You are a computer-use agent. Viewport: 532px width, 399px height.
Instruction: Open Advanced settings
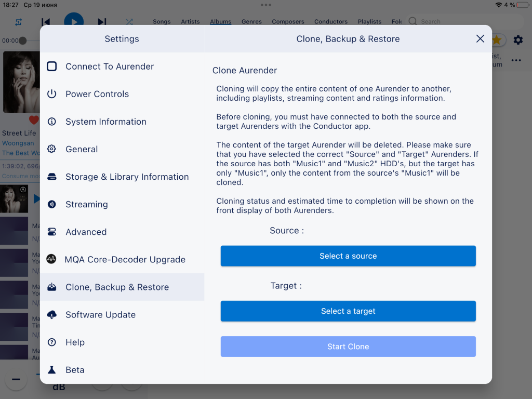click(122, 232)
